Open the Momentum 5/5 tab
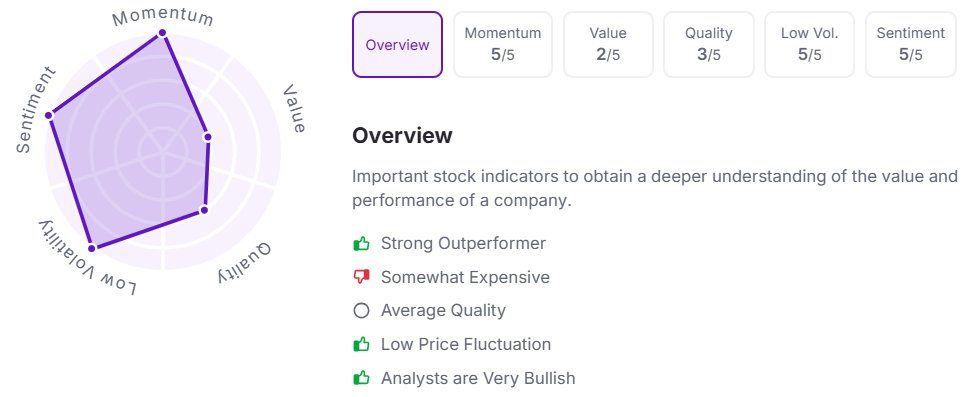Image resolution: width=970 pixels, height=397 pixels. pos(502,45)
